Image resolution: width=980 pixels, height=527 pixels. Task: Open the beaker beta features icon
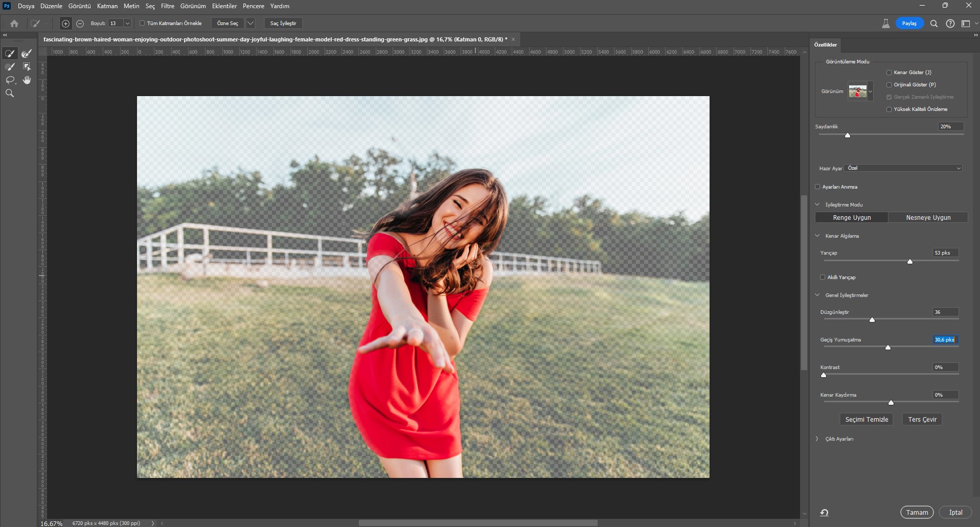[886, 24]
